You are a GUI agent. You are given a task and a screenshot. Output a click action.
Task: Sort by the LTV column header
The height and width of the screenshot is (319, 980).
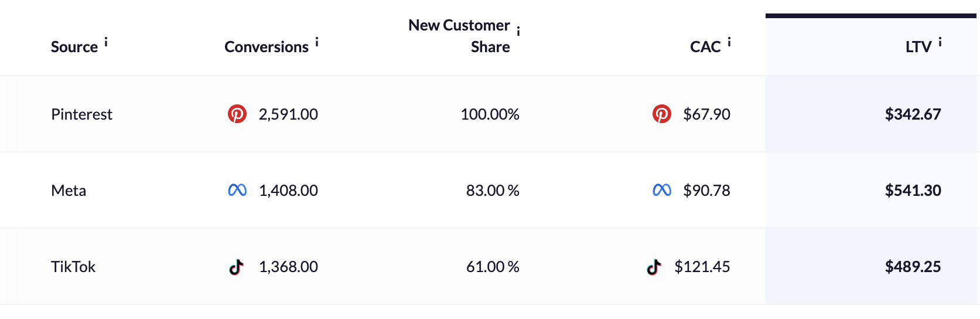coord(918,47)
